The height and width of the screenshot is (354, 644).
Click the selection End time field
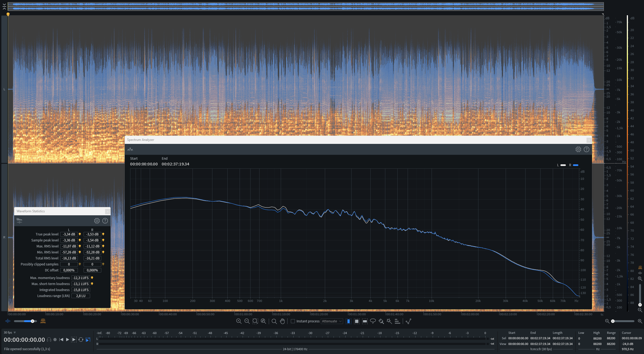tap(540, 338)
